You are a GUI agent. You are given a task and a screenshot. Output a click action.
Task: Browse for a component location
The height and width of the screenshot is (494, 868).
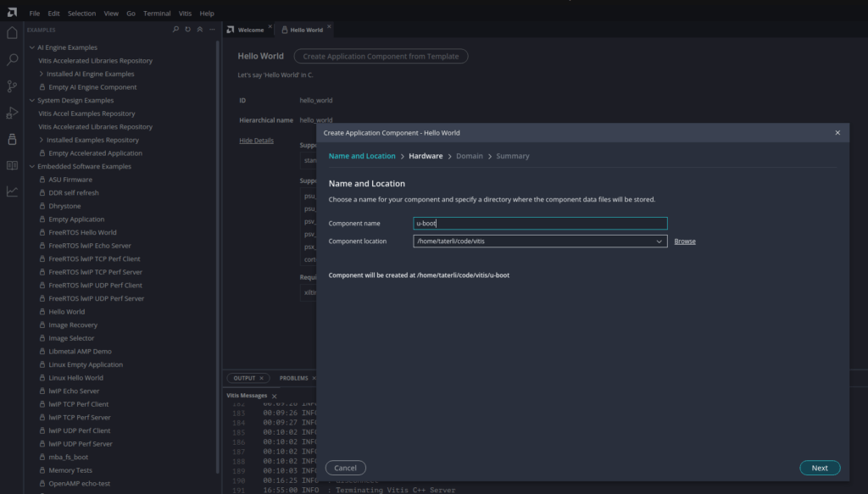pos(685,241)
